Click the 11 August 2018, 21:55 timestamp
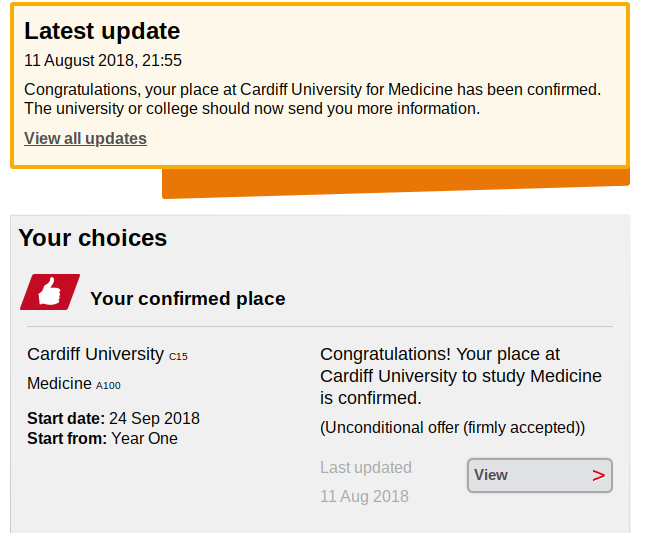This screenshot has width=645, height=533. tap(103, 60)
